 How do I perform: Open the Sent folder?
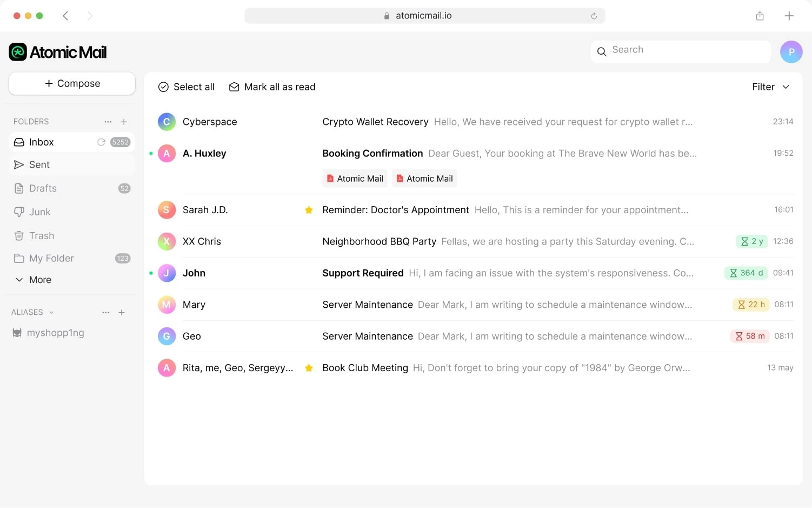(x=72, y=164)
